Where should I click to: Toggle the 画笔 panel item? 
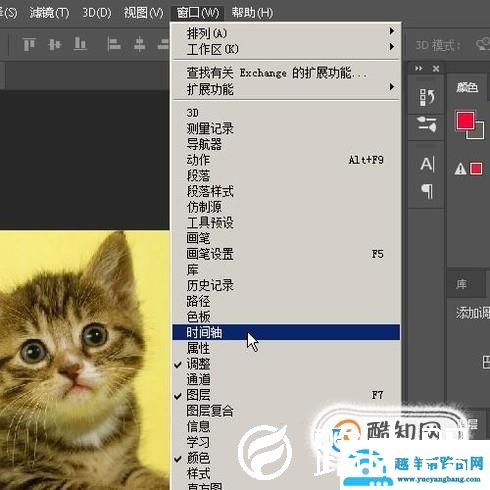pos(286,238)
